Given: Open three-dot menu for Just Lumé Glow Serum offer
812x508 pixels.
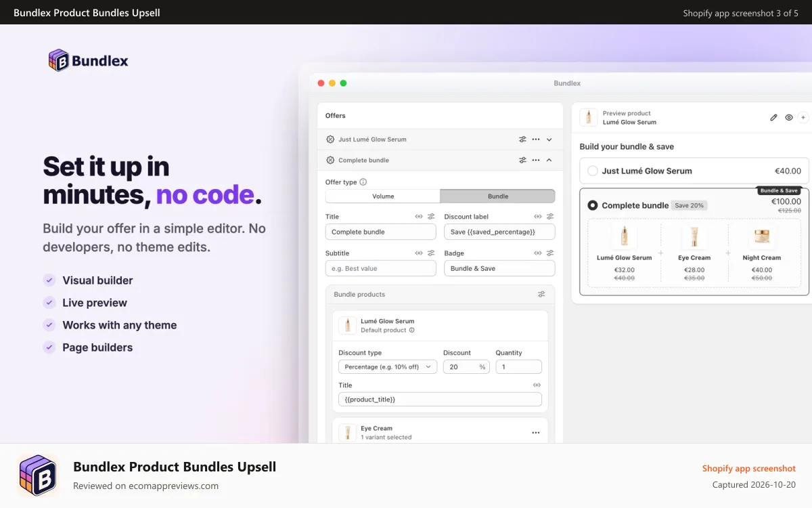Looking at the screenshot, I should click(x=536, y=140).
